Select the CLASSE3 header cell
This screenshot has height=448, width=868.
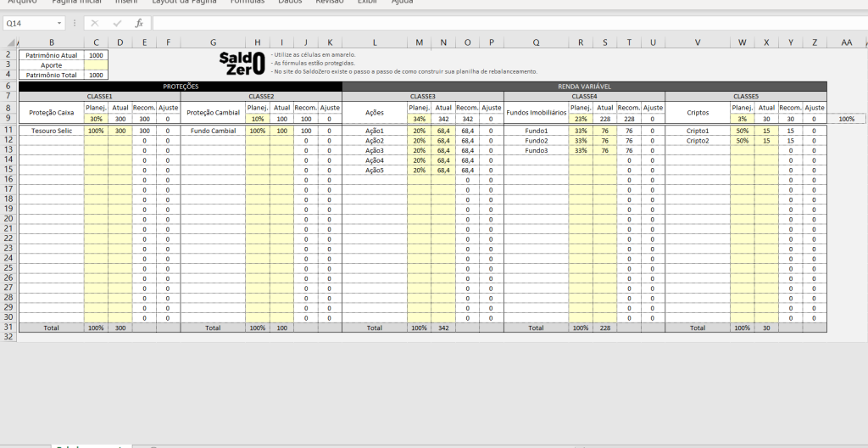(x=423, y=97)
